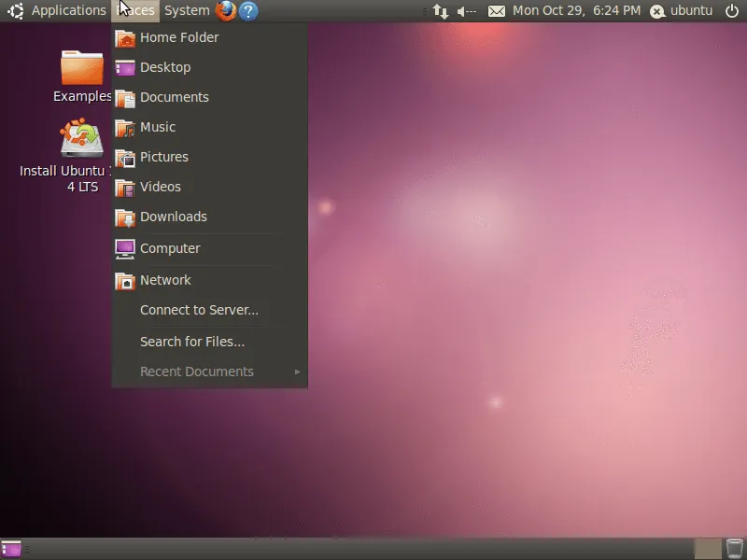Viewport: 747px width, 560px height.
Task: Open the Applications menu
Action: [x=68, y=10]
